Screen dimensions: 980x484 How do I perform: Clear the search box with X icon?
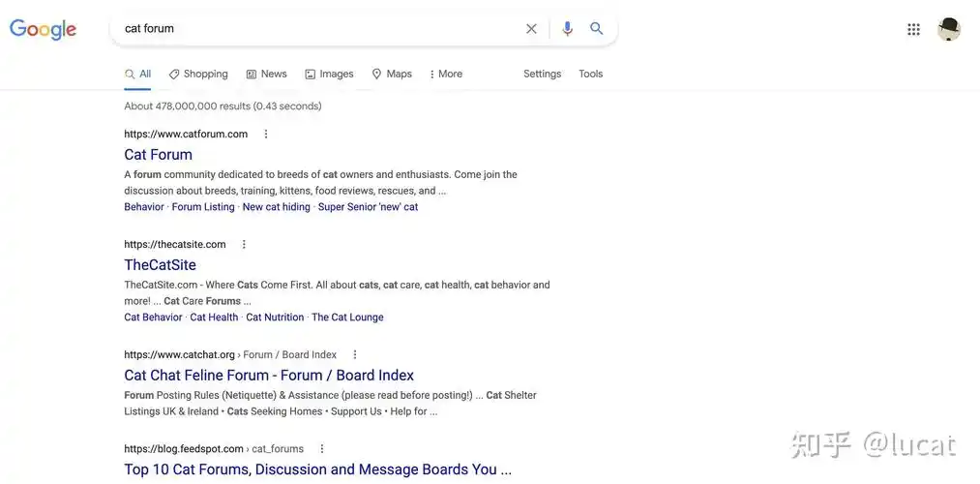pyautogui.click(x=531, y=29)
